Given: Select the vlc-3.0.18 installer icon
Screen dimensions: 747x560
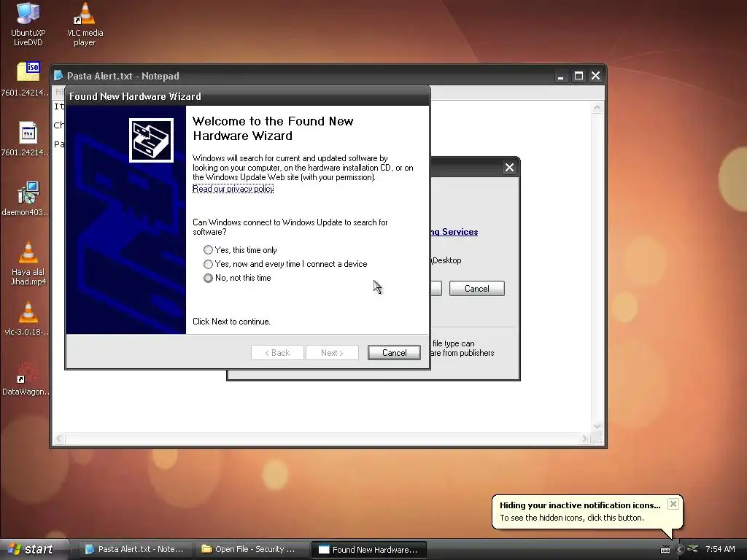Looking at the screenshot, I should [28, 318].
